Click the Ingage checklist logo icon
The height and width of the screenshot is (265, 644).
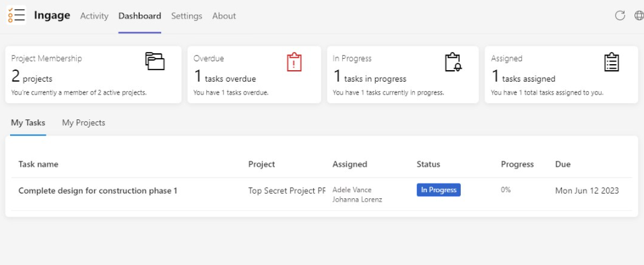(x=16, y=16)
